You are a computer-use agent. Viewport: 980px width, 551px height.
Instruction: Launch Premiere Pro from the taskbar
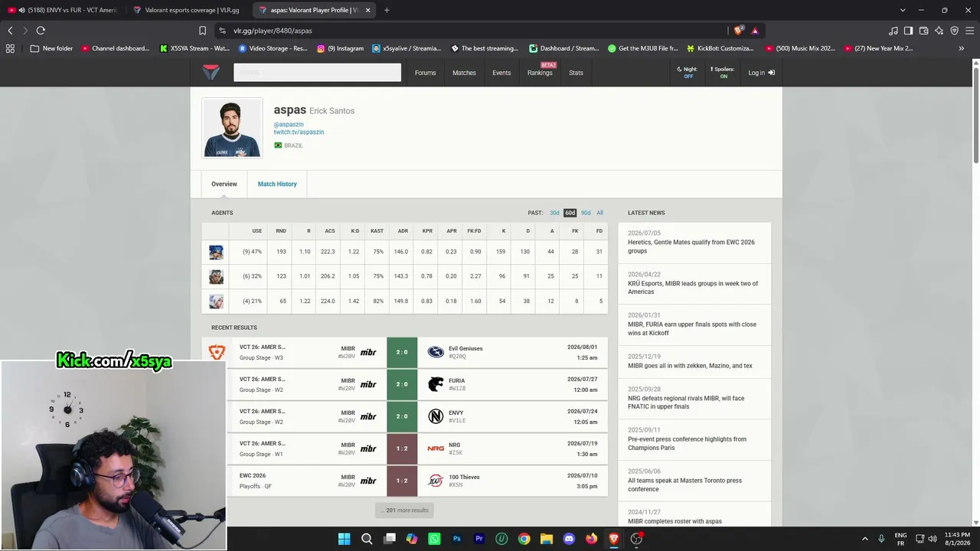coord(479,539)
